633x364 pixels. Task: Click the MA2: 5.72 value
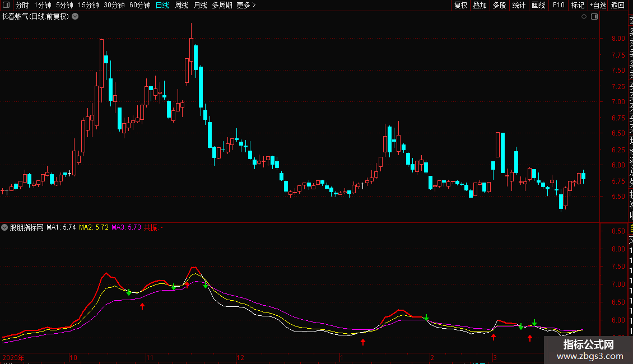94,227
